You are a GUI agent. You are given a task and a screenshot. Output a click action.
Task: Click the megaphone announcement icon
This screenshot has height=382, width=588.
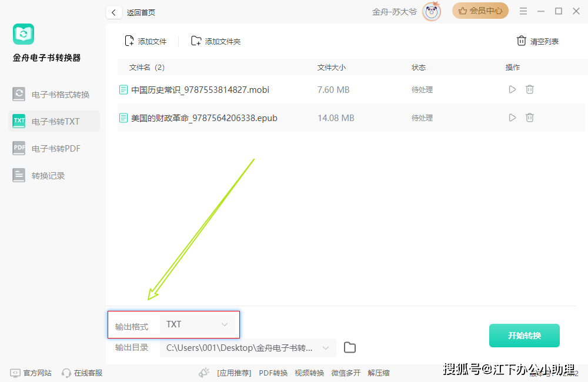204,373
